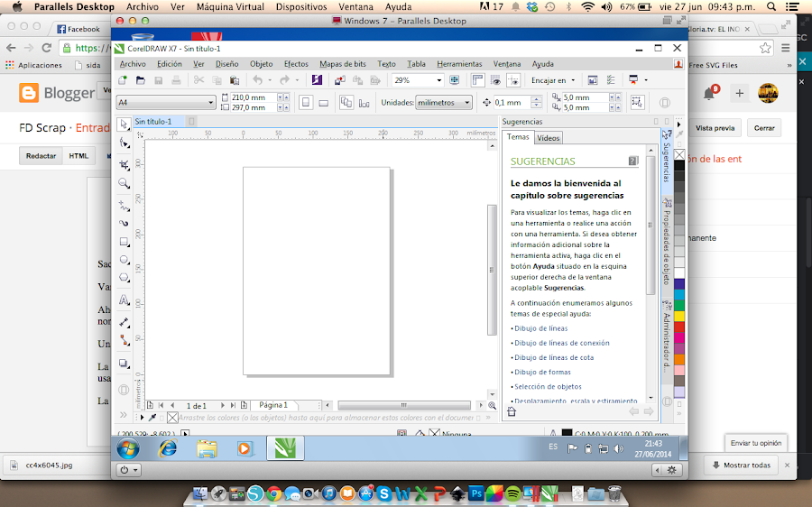Select the Parallel Dimension tool

[124, 322]
